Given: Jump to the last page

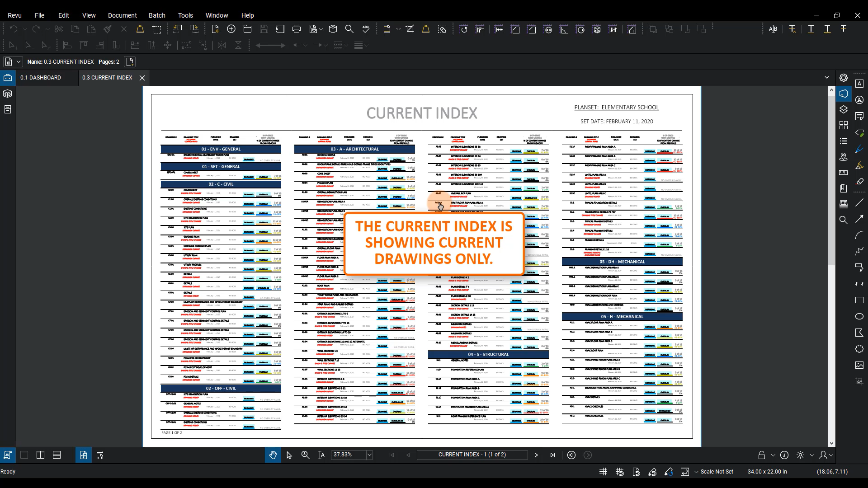Looking at the screenshot, I should (x=552, y=455).
